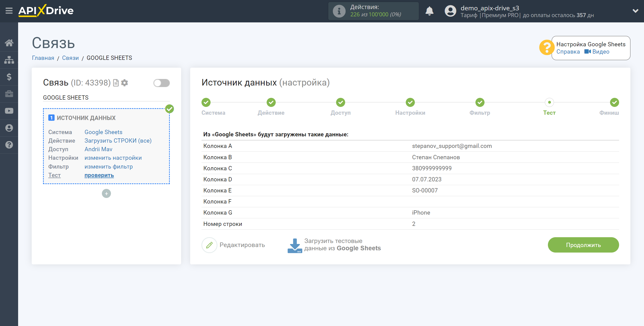
Task: Open the connections sitemap sidebar icon
Action: click(x=9, y=60)
